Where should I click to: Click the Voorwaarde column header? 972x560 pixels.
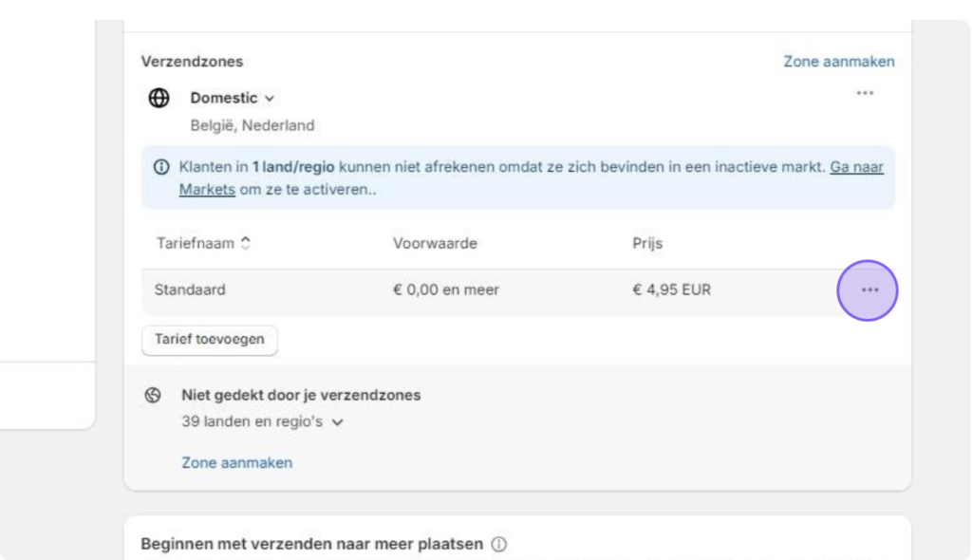coord(435,243)
